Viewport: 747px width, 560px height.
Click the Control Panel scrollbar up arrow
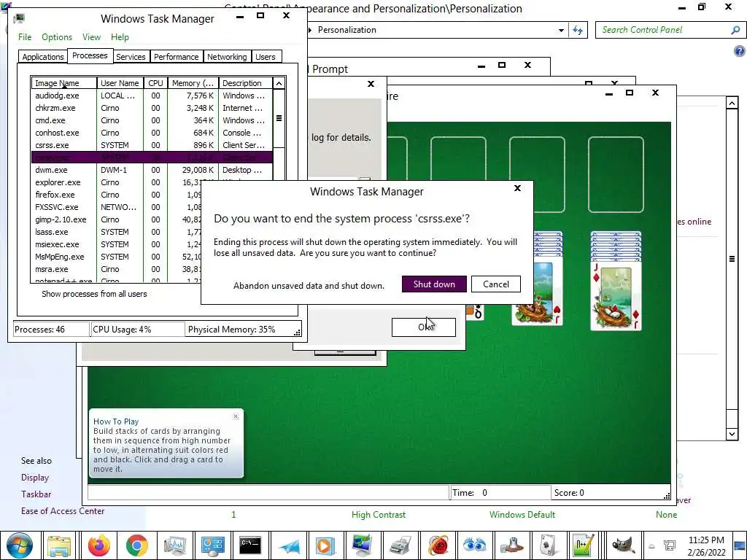[x=732, y=102]
